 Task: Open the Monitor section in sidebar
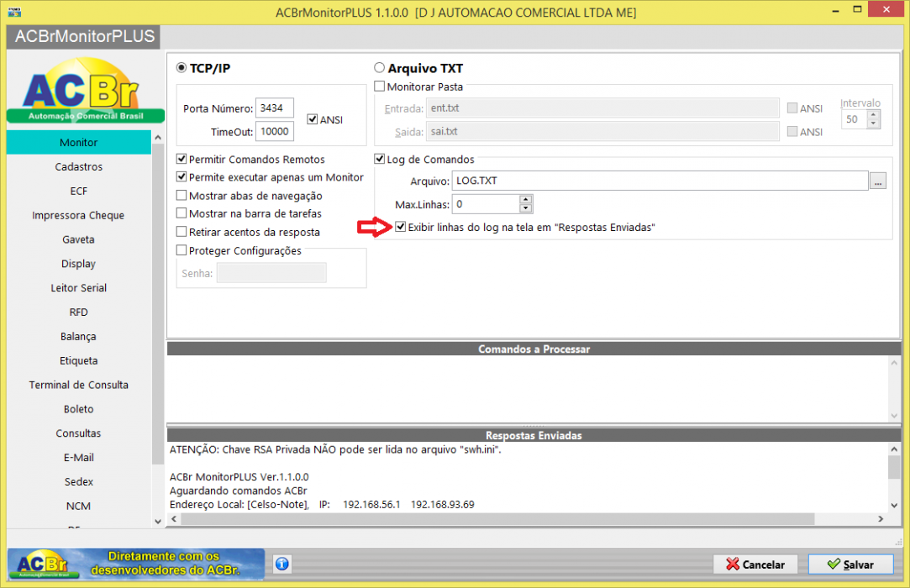point(79,142)
